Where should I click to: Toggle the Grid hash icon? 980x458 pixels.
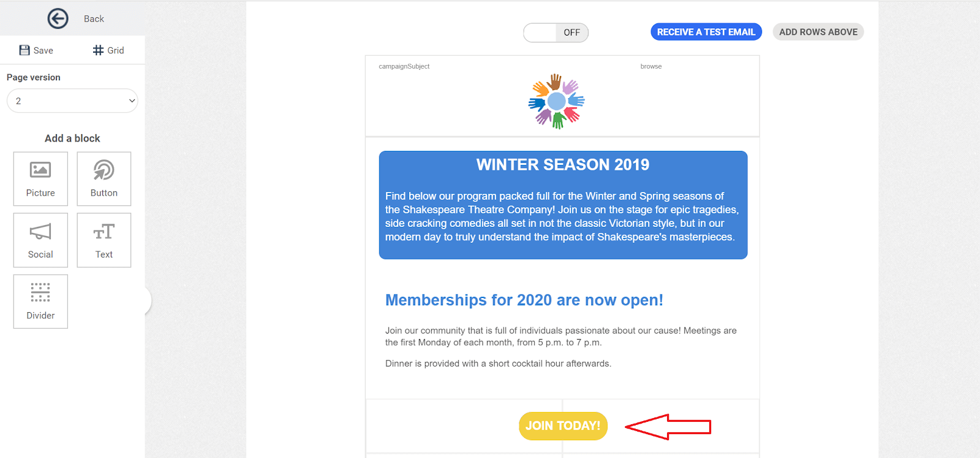click(98, 50)
